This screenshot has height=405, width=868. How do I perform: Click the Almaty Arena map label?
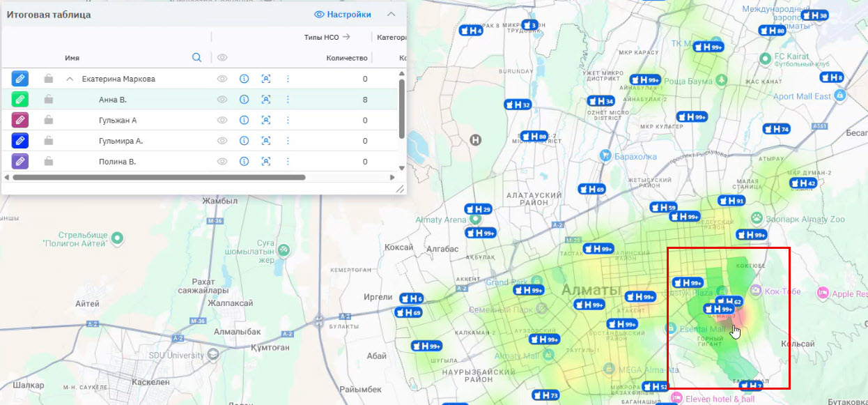tap(441, 220)
